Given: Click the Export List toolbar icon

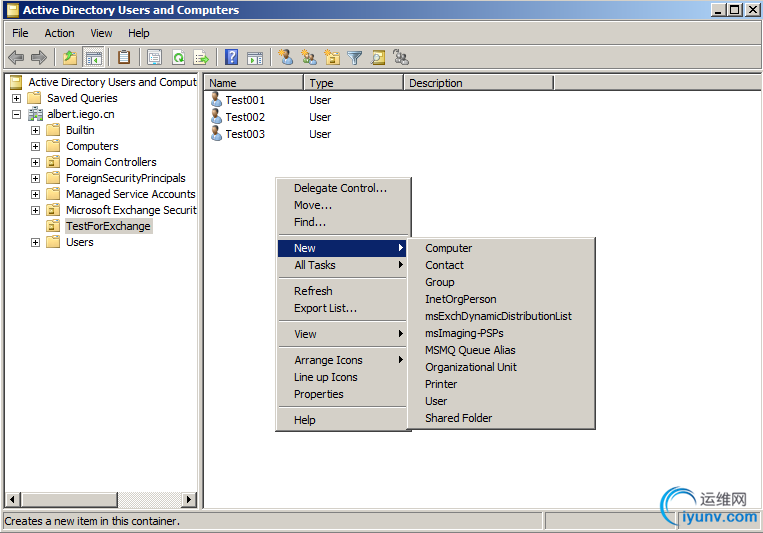Looking at the screenshot, I should 201,58.
